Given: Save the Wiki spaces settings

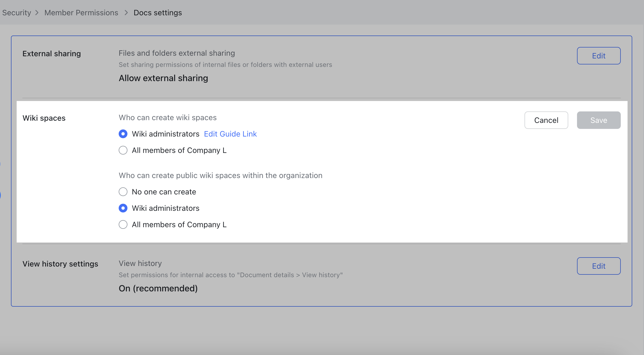Looking at the screenshot, I should tap(598, 120).
